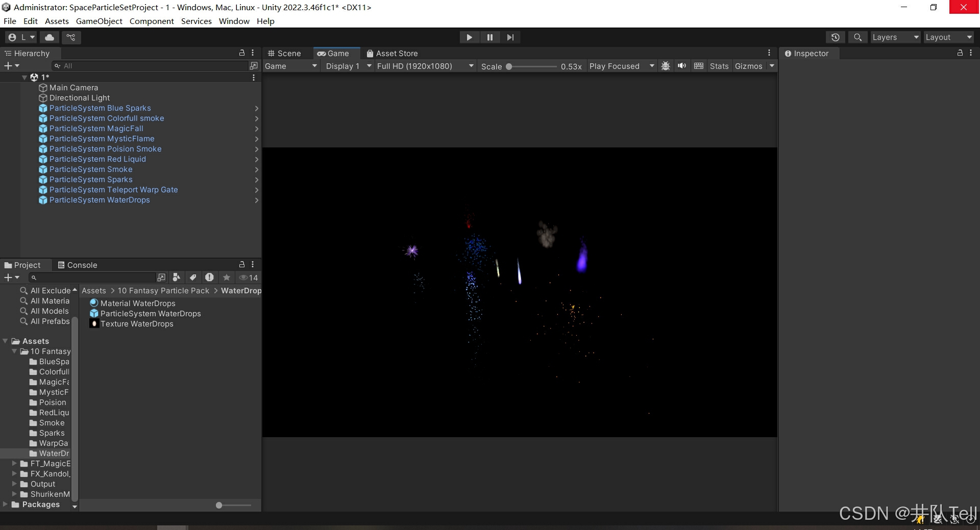The height and width of the screenshot is (530, 980).
Task: Open Game view three-dot menu
Action: pyautogui.click(x=769, y=53)
